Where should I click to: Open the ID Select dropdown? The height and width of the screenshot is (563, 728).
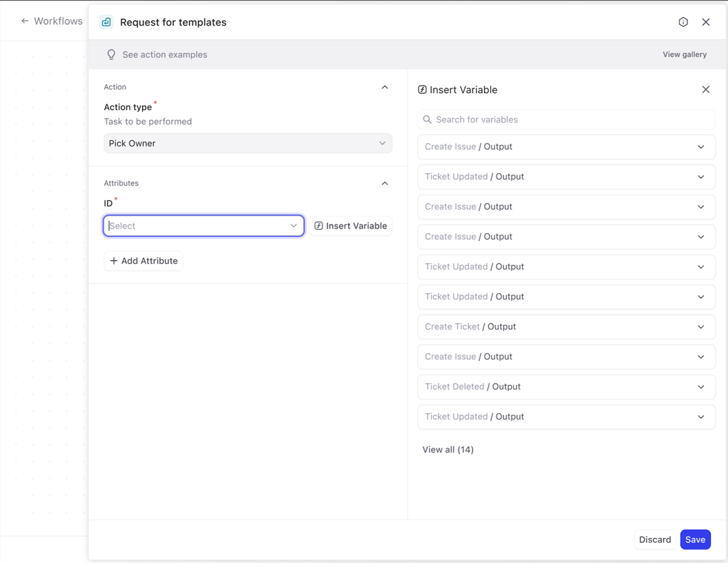tap(203, 226)
